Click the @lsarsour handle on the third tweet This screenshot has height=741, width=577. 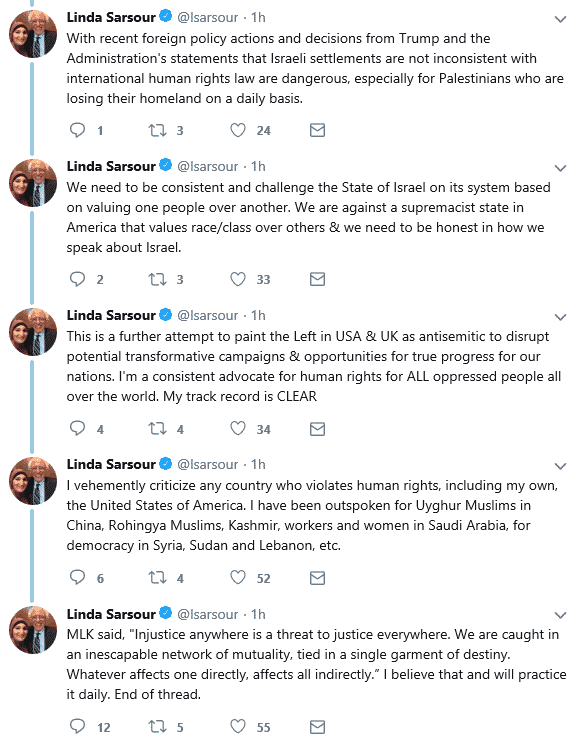(207, 315)
